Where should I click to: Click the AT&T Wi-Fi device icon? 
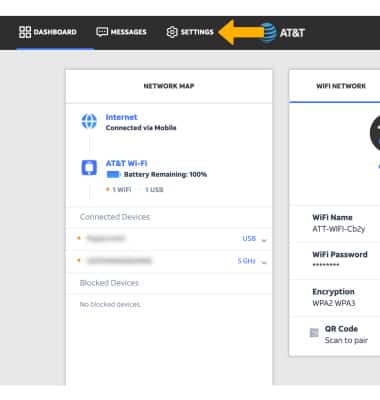[89, 167]
